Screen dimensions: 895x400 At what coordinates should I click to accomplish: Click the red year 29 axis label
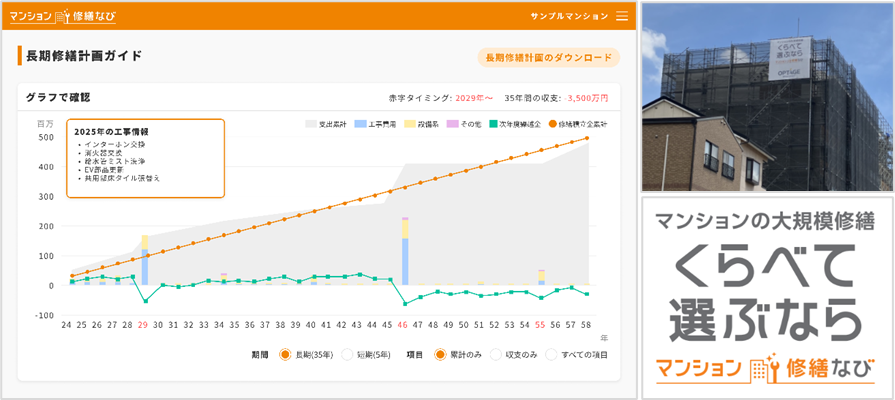pyautogui.click(x=143, y=325)
